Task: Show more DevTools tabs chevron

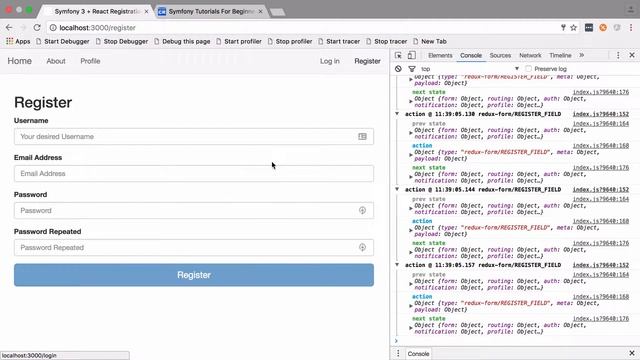Action: [582, 55]
